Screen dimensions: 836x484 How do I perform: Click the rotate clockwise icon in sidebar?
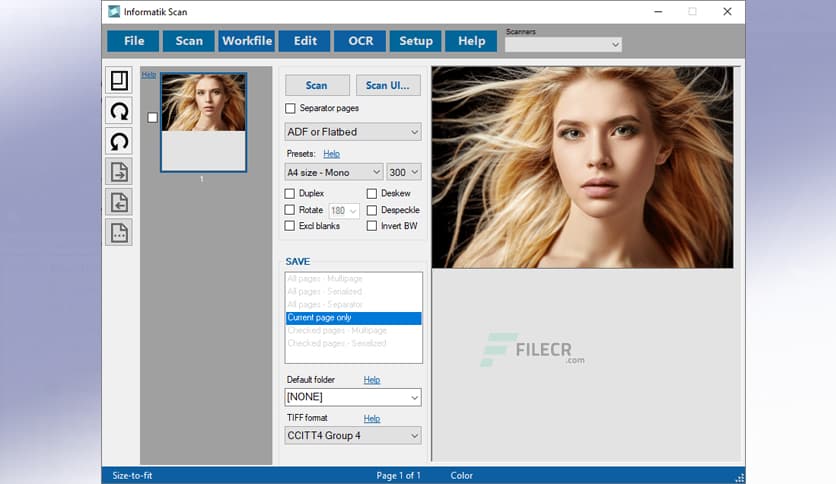(x=119, y=111)
